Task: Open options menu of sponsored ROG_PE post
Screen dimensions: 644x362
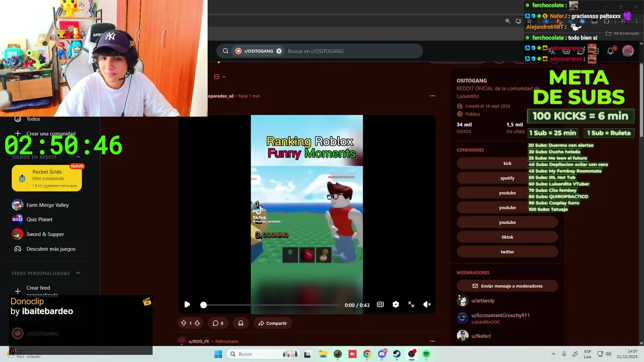Action: (432, 341)
